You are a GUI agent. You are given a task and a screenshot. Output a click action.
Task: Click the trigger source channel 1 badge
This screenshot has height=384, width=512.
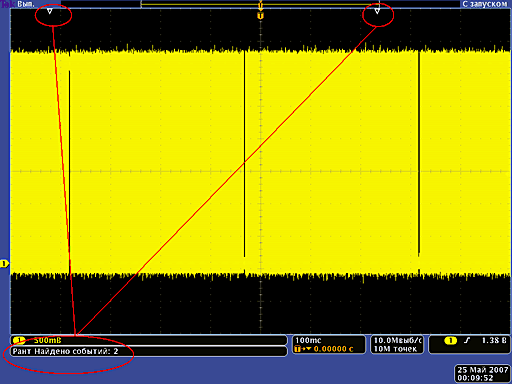[451, 340]
